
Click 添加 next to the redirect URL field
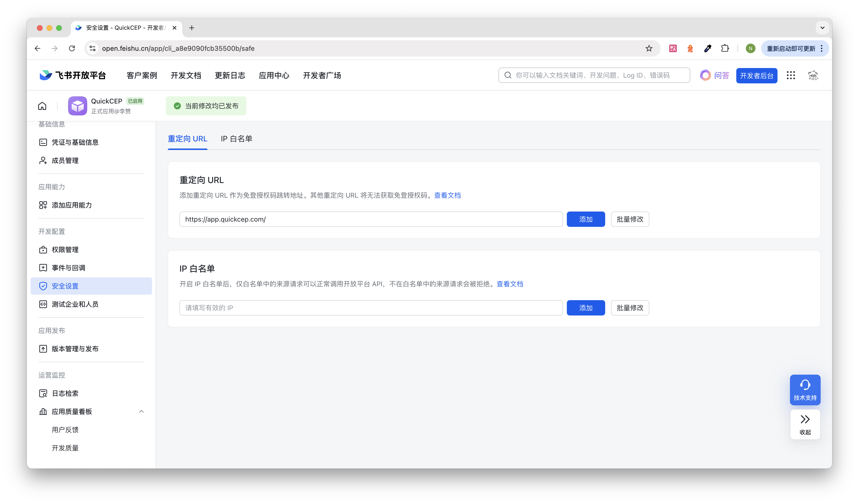pyautogui.click(x=586, y=219)
